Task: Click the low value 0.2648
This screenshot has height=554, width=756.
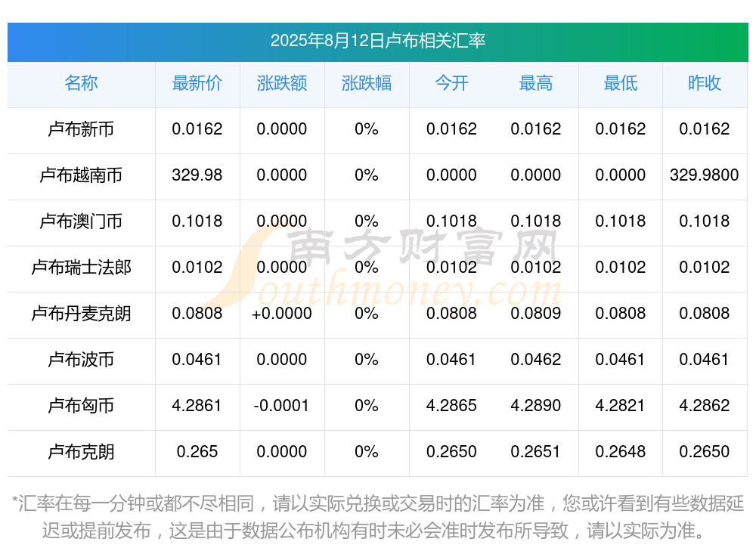Action: 621,452
